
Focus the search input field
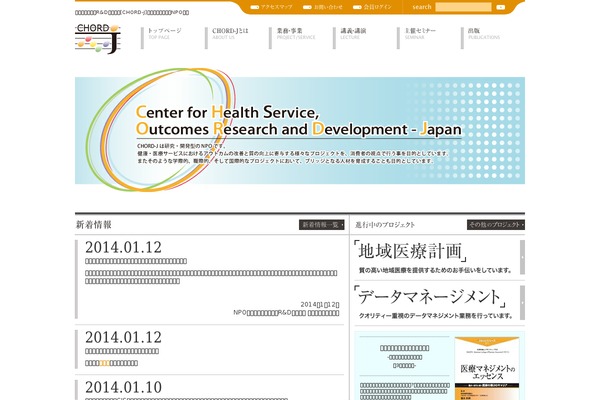point(463,7)
